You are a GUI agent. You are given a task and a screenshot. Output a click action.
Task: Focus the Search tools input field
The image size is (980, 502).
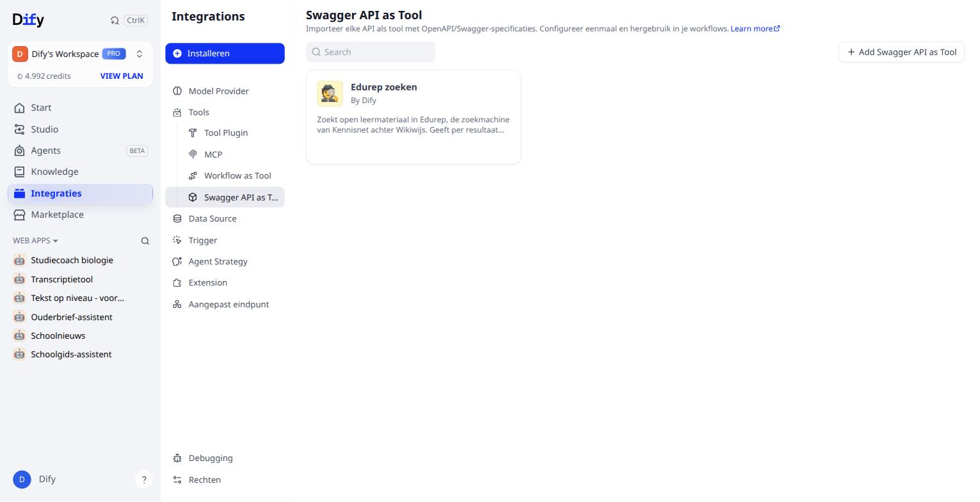tap(371, 52)
